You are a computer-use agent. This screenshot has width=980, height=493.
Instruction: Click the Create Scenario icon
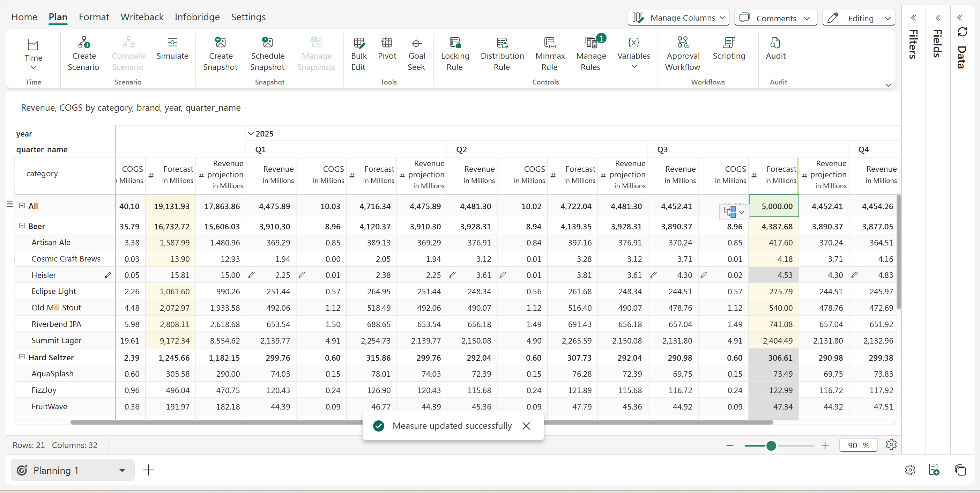click(84, 43)
